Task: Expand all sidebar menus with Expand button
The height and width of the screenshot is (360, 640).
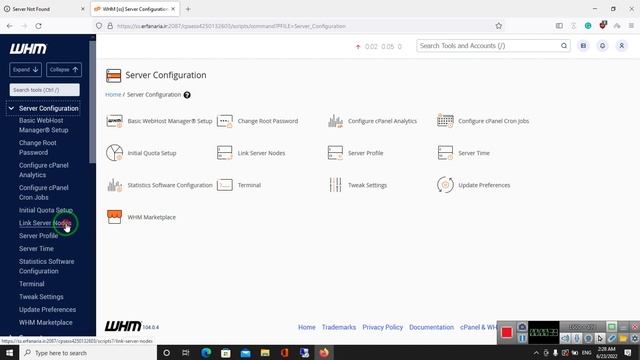Action: (x=25, y=69)
